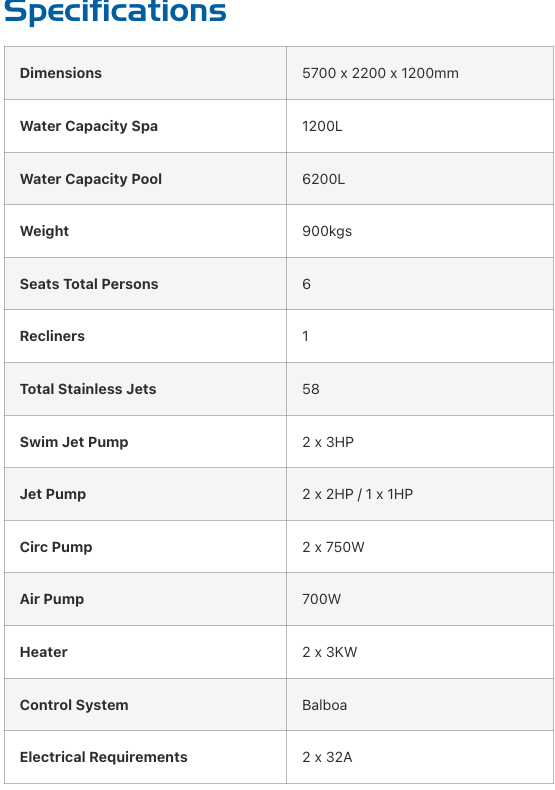Image resolution: width=555 pixels, height=790 pixels.
Task: Click the 1200L spa capacity value
Action: [x=322, y=126]
